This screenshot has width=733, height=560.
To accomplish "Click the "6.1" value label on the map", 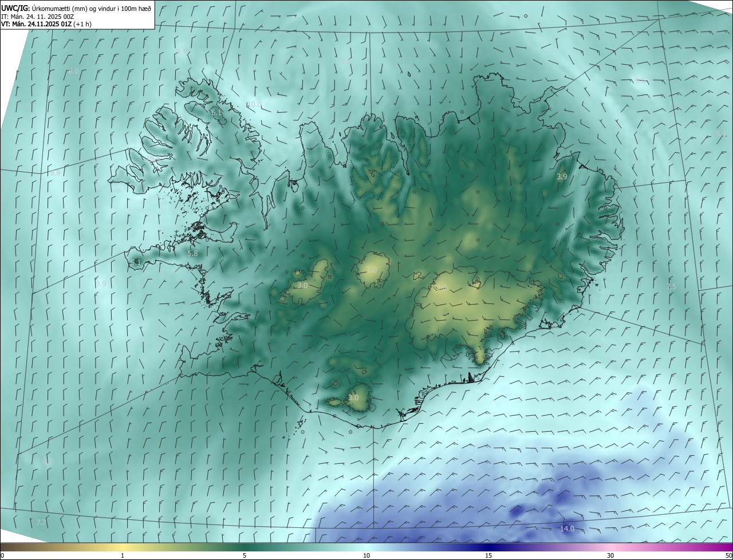I will click(x=216, y=113).
